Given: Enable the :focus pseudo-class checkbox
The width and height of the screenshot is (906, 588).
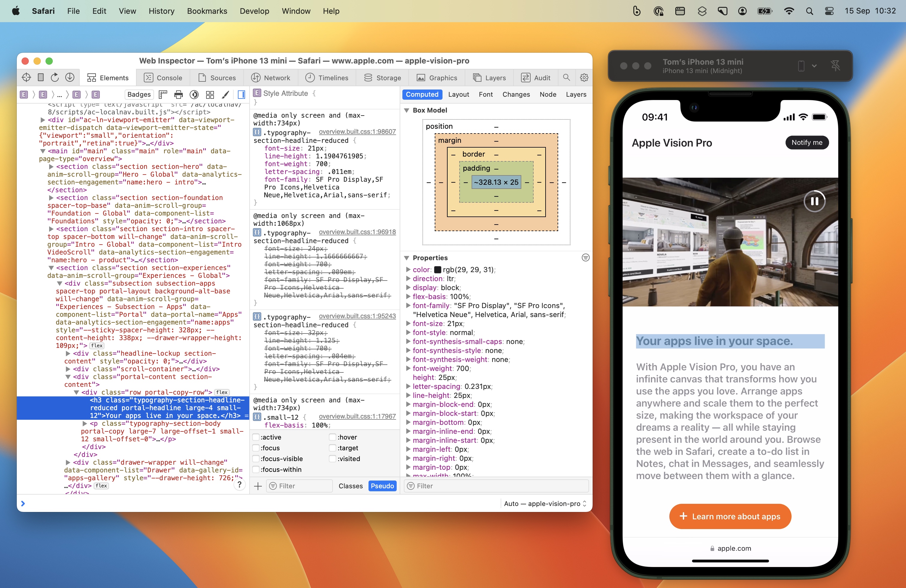Looking at the screenshot, I should 256,448.
